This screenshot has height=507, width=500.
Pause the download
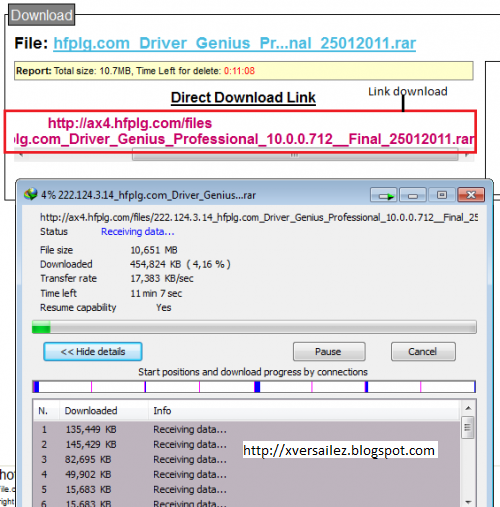point(329,352)
